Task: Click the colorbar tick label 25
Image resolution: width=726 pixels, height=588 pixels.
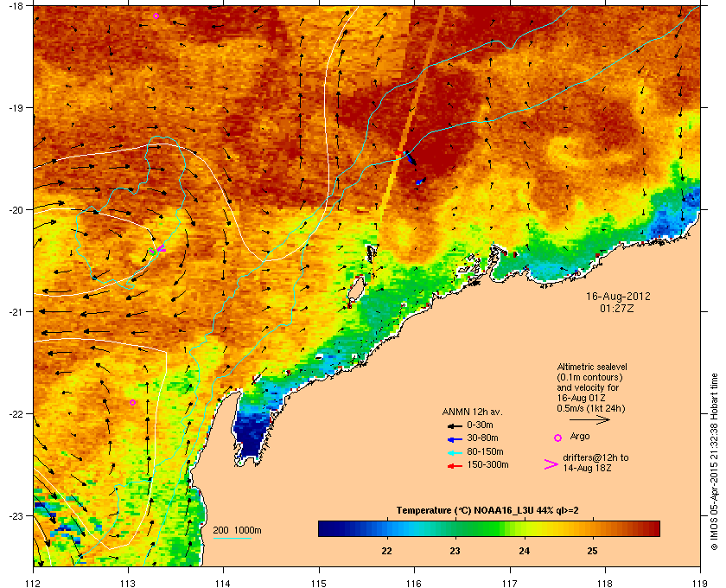Action: (x=592, y=551)
